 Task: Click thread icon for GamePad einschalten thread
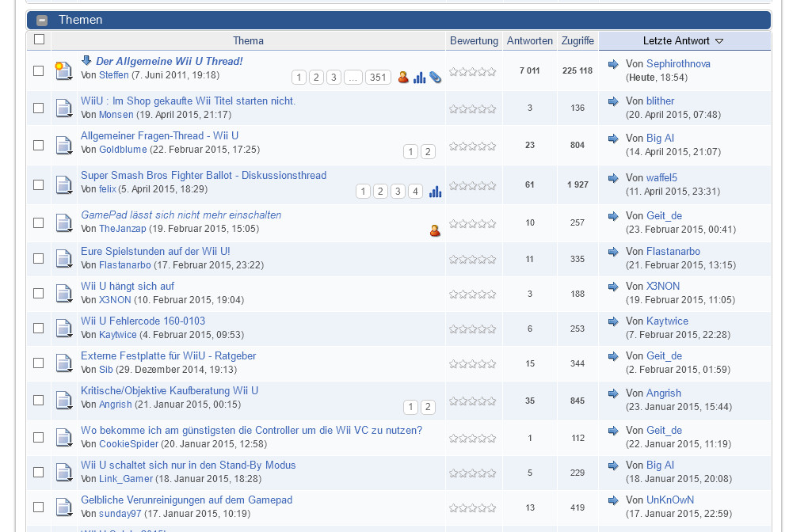(64, 222)
